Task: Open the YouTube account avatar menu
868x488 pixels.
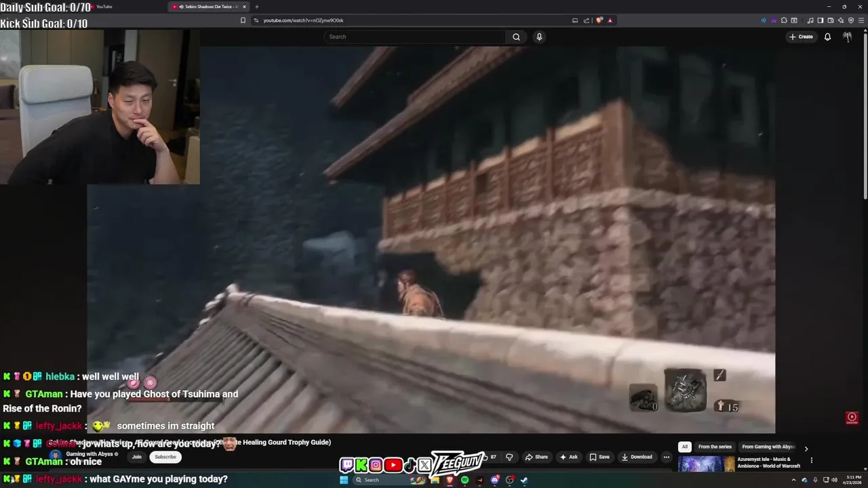Action: click(847, 37)
